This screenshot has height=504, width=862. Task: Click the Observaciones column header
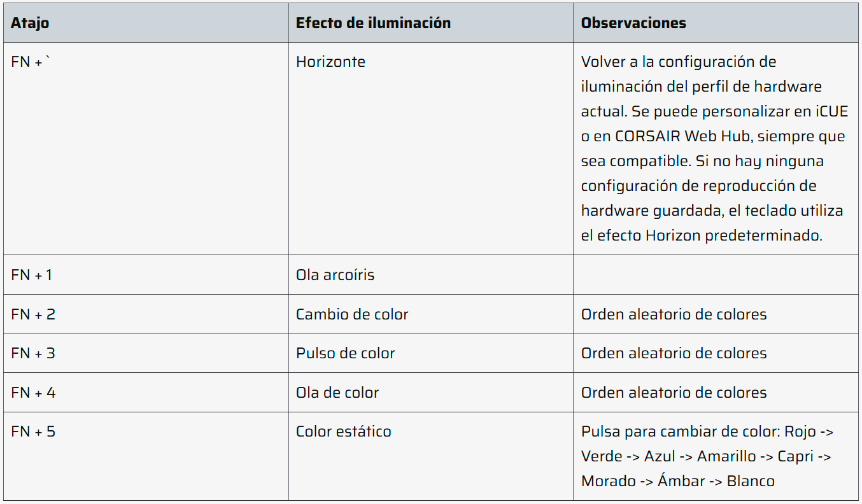[x=716, y=23]
